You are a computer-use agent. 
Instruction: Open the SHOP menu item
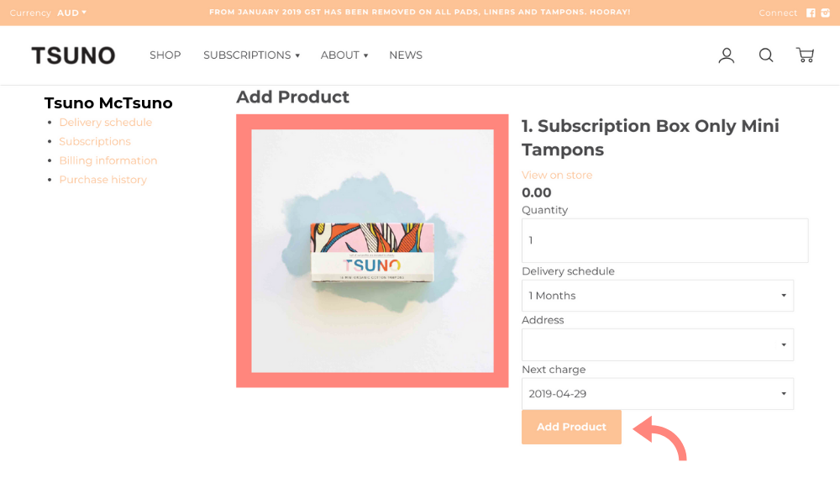165,55
